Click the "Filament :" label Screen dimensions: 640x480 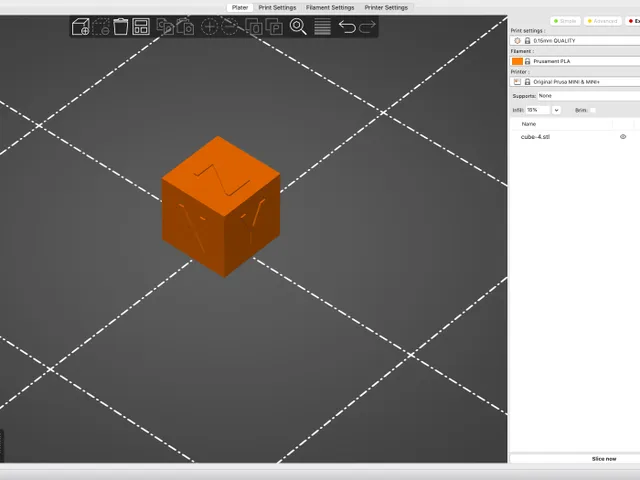pos(522,51)
